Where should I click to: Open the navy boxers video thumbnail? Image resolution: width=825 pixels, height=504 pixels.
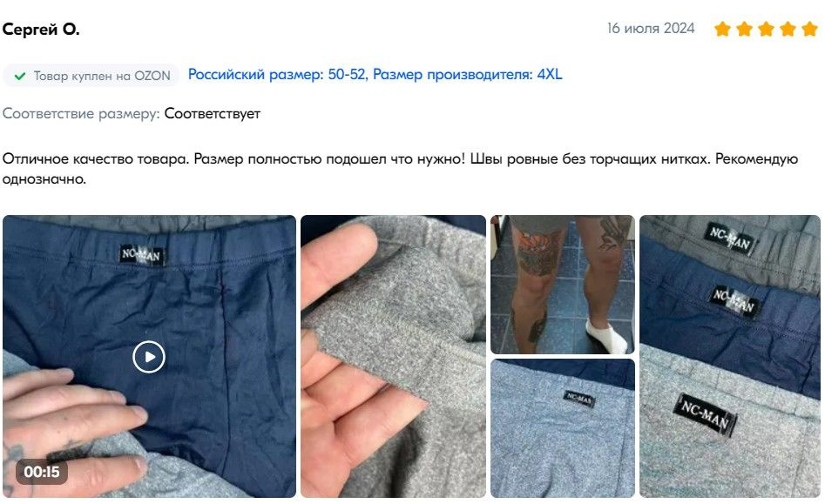click(x=150, y=356)
